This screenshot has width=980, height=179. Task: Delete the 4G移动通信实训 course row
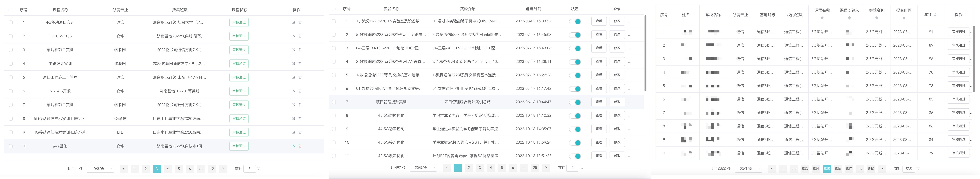[x=300, y=22]
